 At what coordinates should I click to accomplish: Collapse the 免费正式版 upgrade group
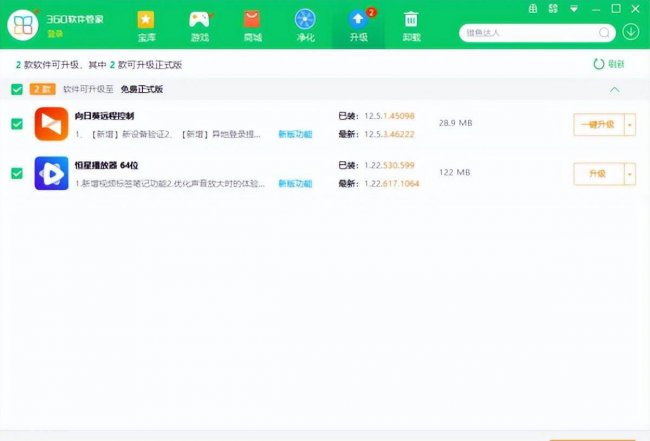point(615,89)
